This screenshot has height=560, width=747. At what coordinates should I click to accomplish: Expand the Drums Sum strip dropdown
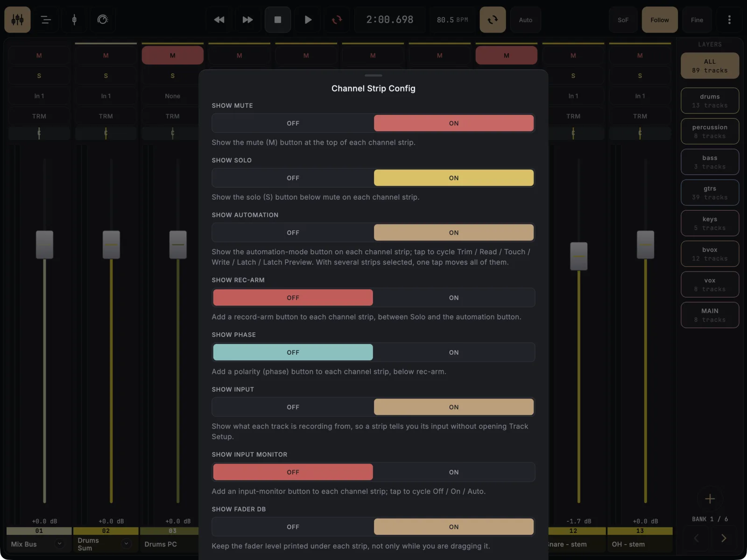[x=126, y=544]
